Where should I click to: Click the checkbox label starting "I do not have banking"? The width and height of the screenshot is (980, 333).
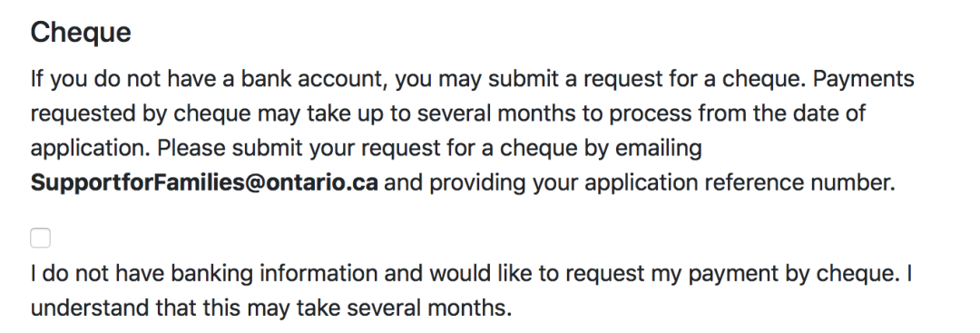tap(472, 290)
